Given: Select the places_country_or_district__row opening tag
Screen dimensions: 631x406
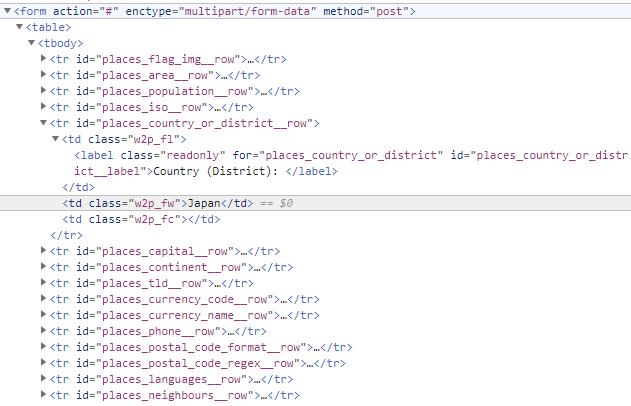Looking at the screenshot, I should (x=185, y=123).
